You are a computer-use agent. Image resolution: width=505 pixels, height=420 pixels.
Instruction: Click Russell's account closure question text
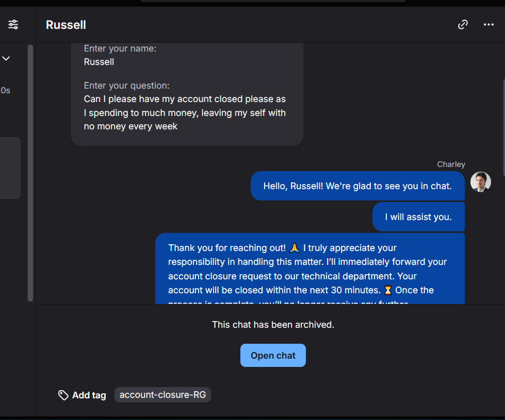pos(185,112)
